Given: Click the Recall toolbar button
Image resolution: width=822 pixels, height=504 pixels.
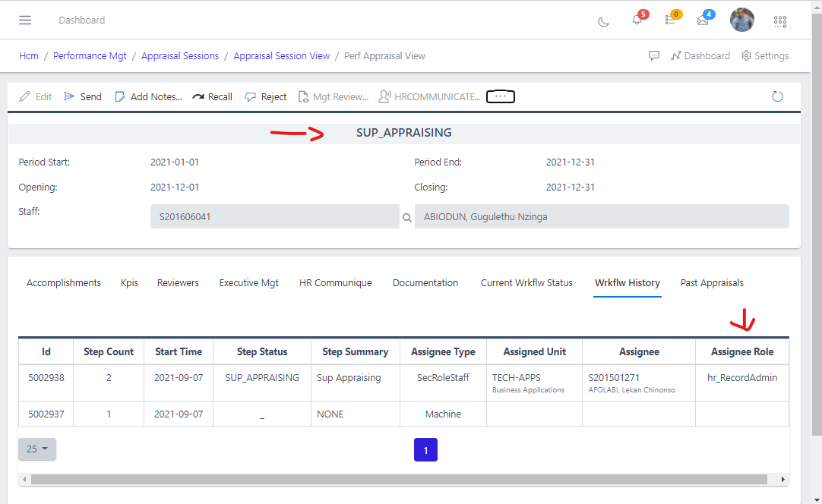Looking at the screenshot, I should [213, 97].
